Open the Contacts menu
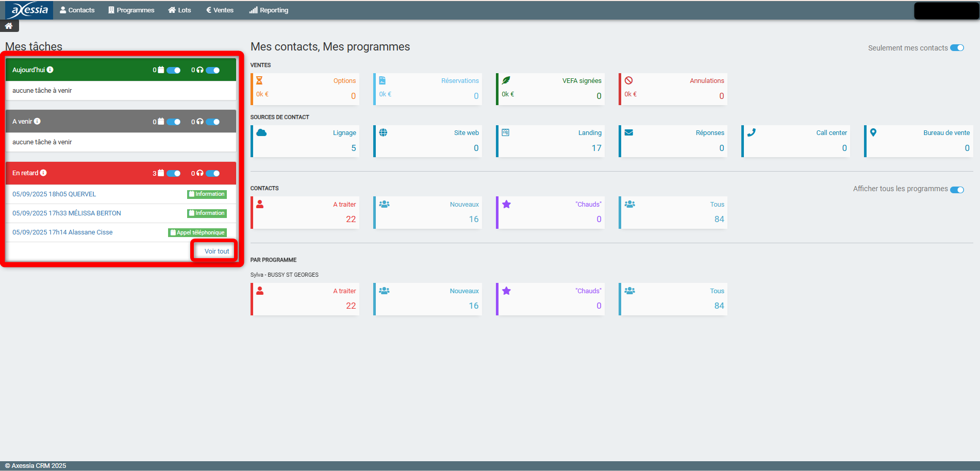The height and width of the screenshot is (471, 980). (x=77, y=10)
